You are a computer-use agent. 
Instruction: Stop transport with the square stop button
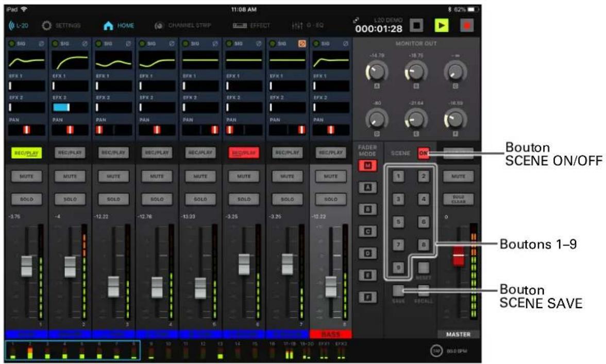(416, 25)
